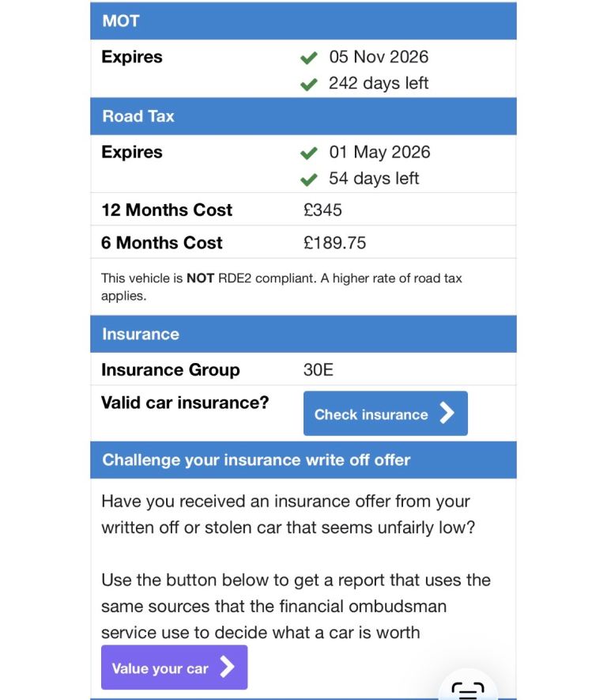Click the RDE2 compliance notice text
607x700 pixels.
(x=281, y=286)
